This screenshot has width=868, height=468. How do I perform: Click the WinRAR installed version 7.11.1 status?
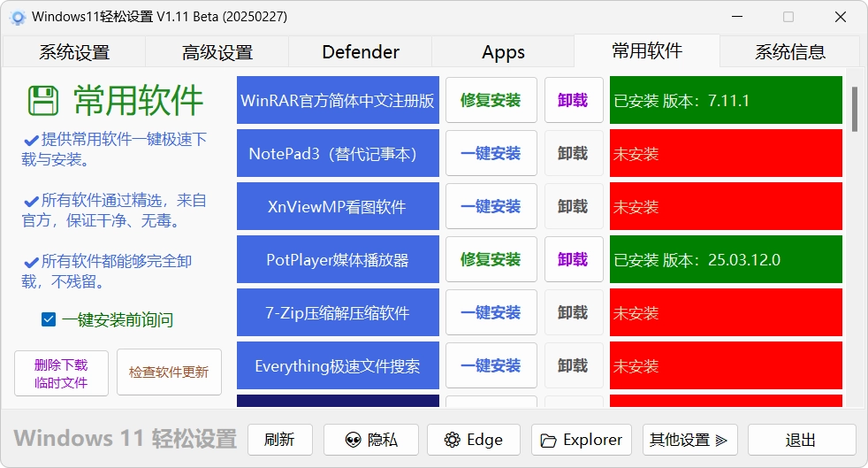click(726, 100)
